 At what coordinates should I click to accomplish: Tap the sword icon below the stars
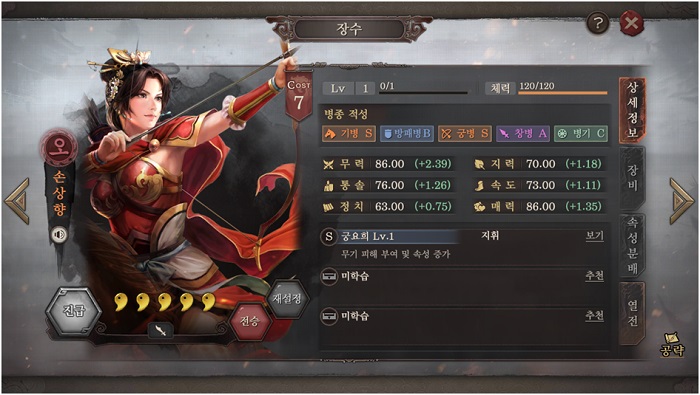pyautogui.click(x=161, y=331)
